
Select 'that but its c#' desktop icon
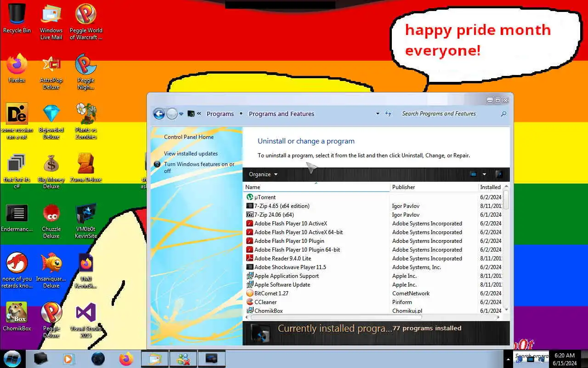[17, 171]
